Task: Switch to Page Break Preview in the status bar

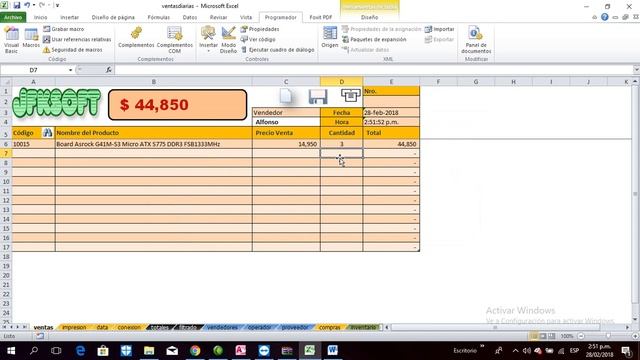Action: [551, 336]
